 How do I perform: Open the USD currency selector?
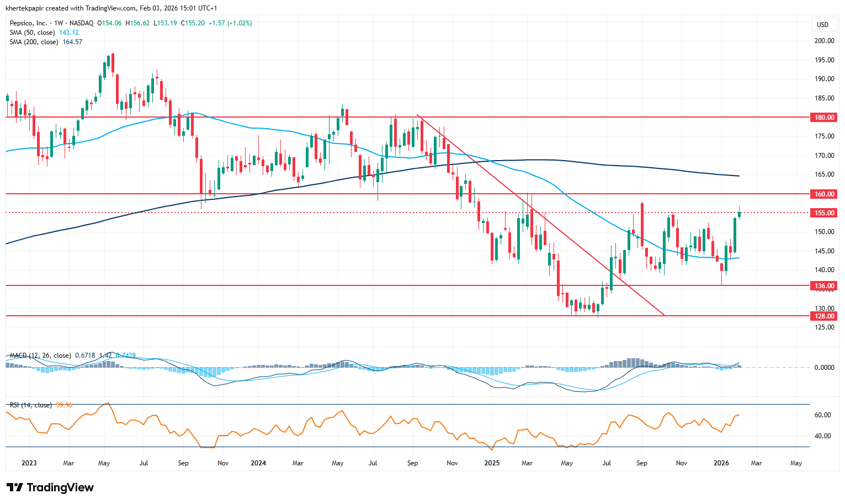tap(822, 25)
